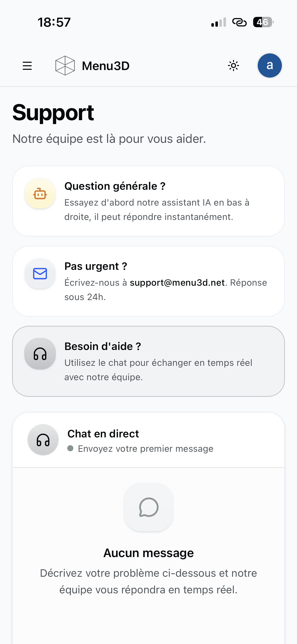Open the hamburger navigation menu
Viewport: 297px width, 644px height.
pyautogui.click(x=27, y=66)
